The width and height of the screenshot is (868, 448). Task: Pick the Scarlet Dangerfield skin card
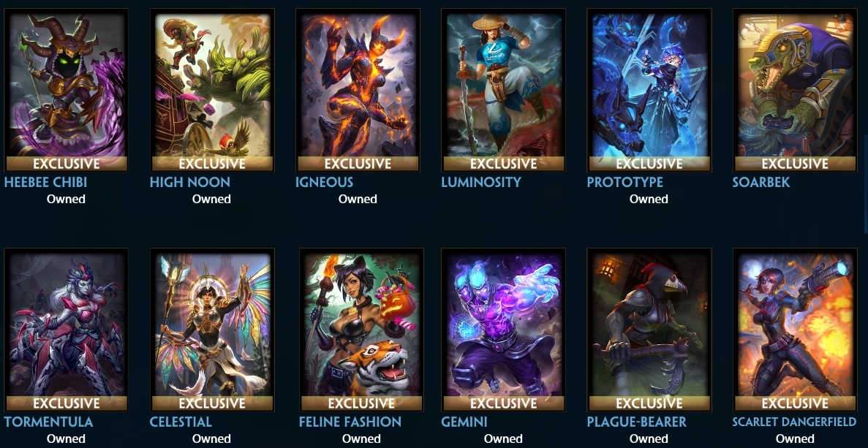coord(795,330)
